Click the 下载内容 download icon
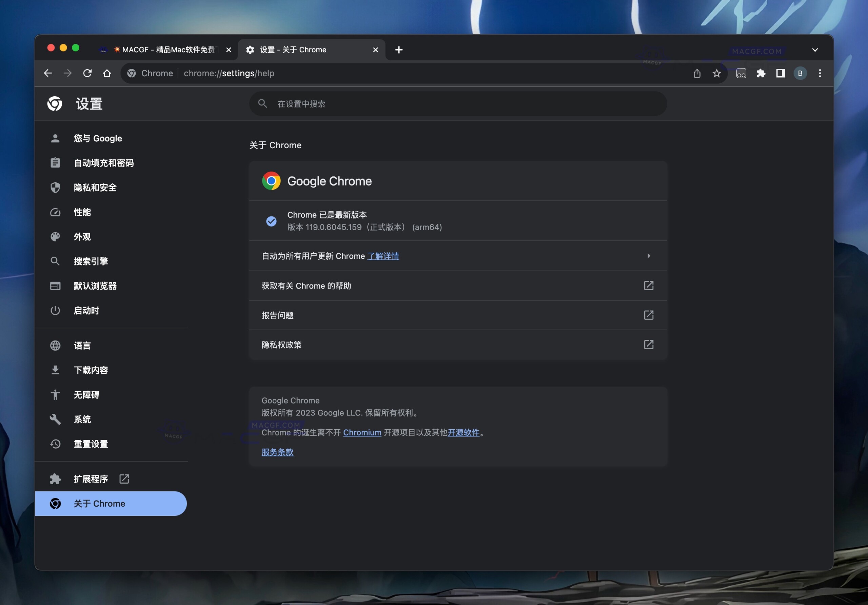This screenshot has width=868, height=605. point(55,370)
